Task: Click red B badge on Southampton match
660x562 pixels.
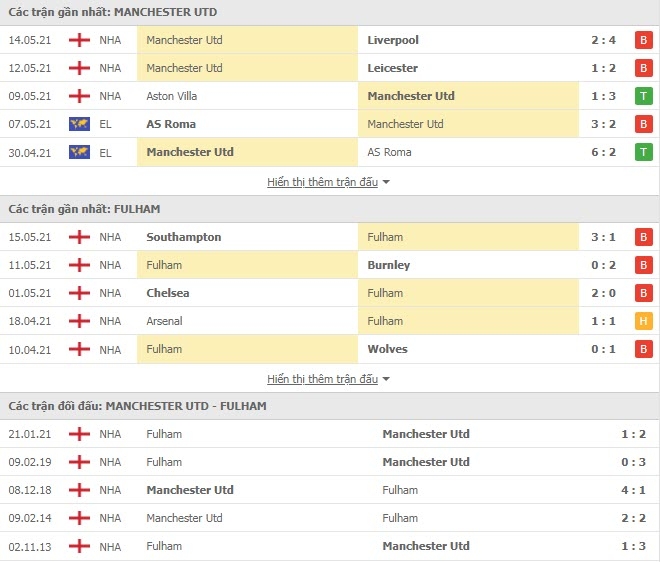Action: (644, 237)
